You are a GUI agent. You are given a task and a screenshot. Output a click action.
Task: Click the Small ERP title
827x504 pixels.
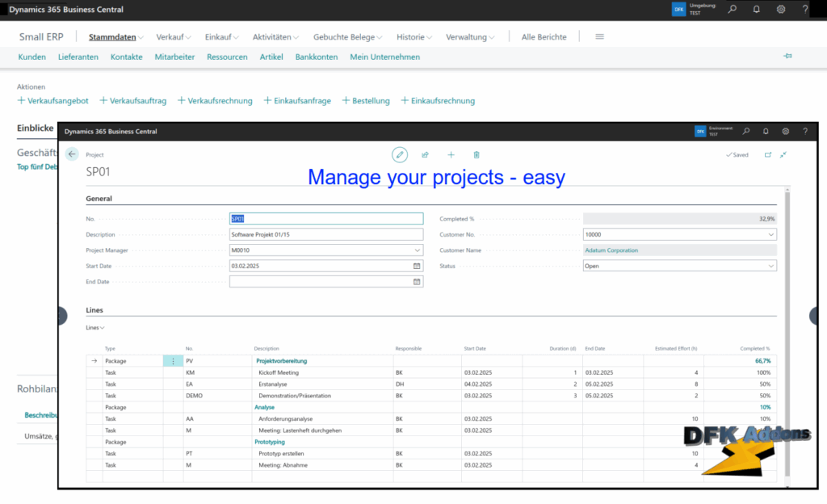(41, 37)
